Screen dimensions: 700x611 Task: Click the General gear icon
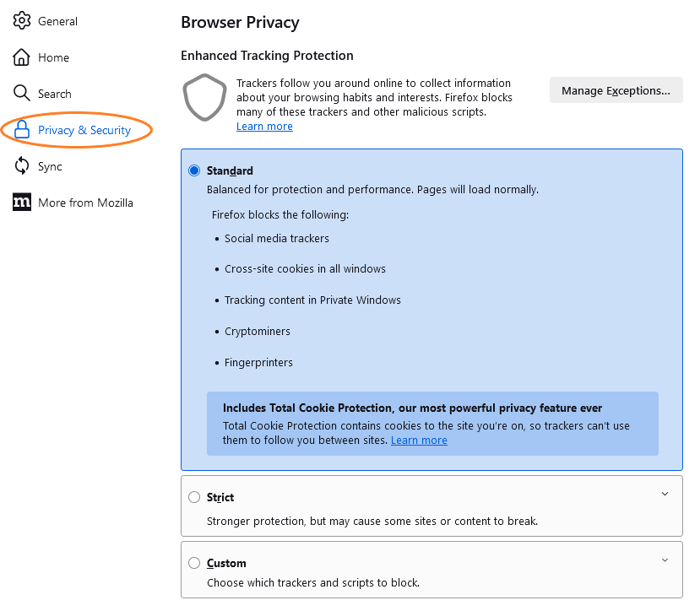pos(22,21)
